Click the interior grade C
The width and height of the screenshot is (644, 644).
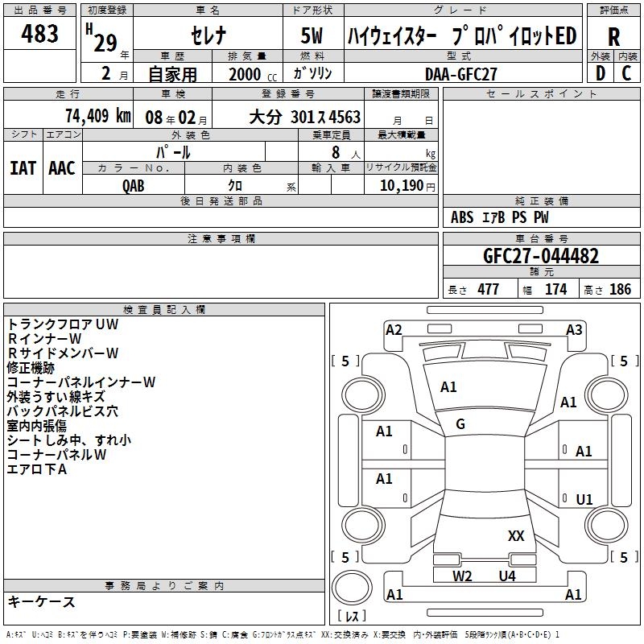click(x=626, y=72)
